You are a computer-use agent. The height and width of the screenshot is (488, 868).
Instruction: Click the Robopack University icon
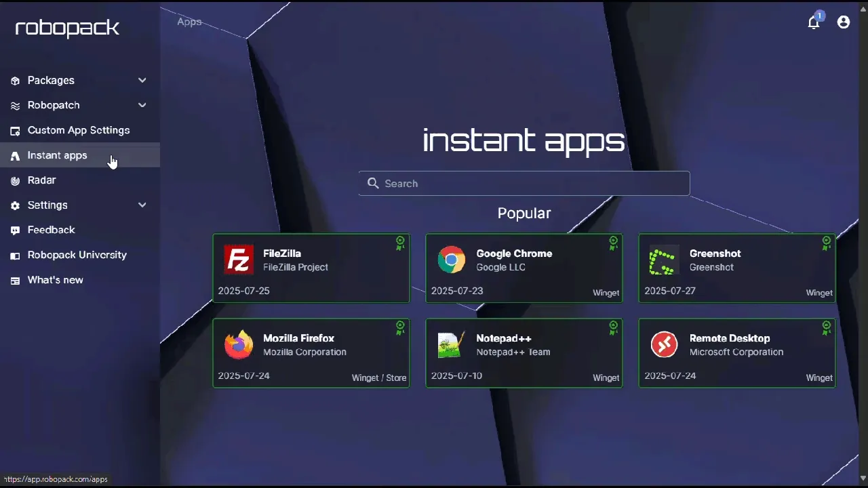tap(15, 256)
